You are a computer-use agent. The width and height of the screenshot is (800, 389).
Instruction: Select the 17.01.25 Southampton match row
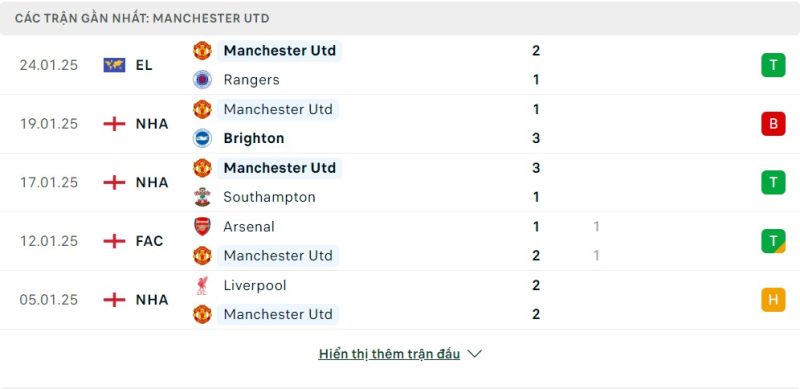400,183
